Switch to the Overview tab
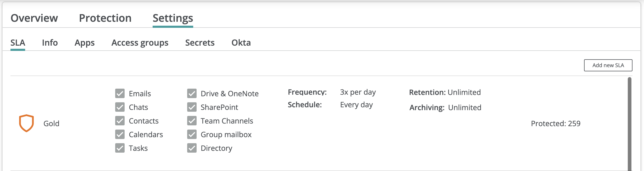This screenshot has width=644, height=171. coord(34,18)
